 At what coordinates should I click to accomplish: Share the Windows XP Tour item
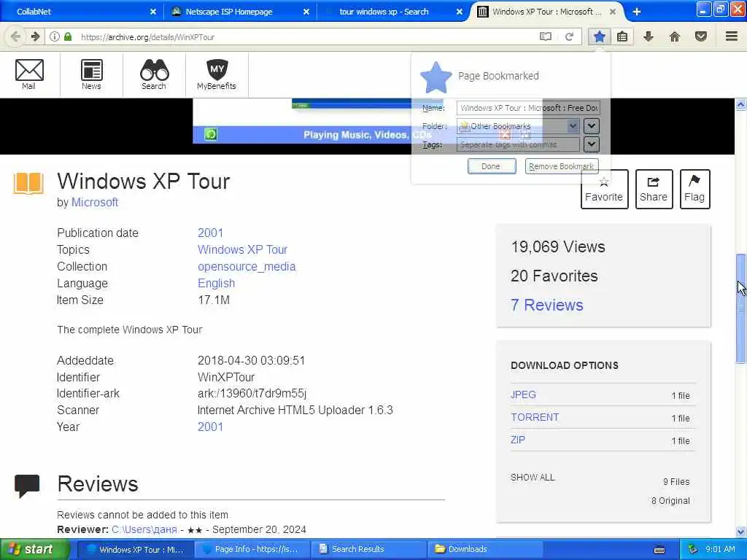point(654,189)
